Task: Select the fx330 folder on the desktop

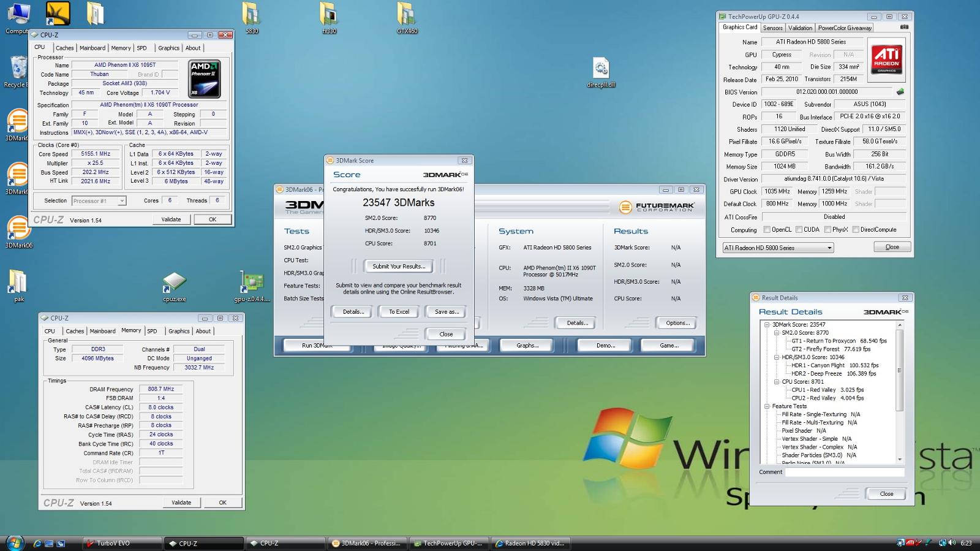Action: pyautogui.click(x=329, y=17)
